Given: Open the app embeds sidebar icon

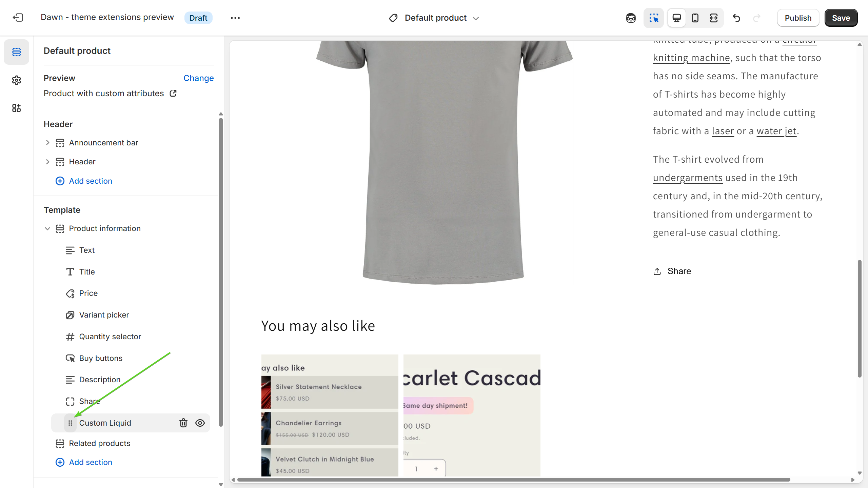Looking at the screenshot, I should click(16, 108).
